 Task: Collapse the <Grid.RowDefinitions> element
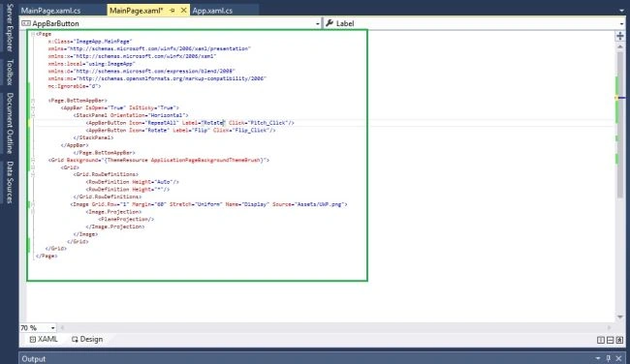pos(33,174)
